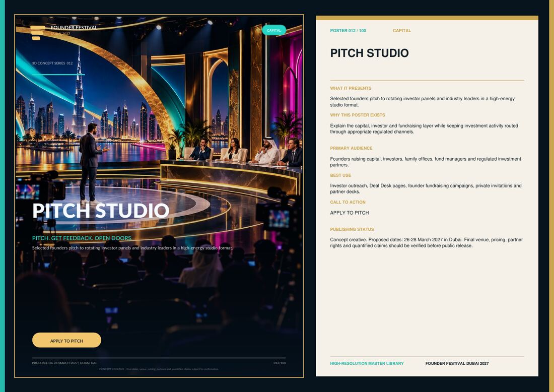This screenshot has width=554, height=392.
Task: Click the pitch studio poster image
Action: pos(159,196)
